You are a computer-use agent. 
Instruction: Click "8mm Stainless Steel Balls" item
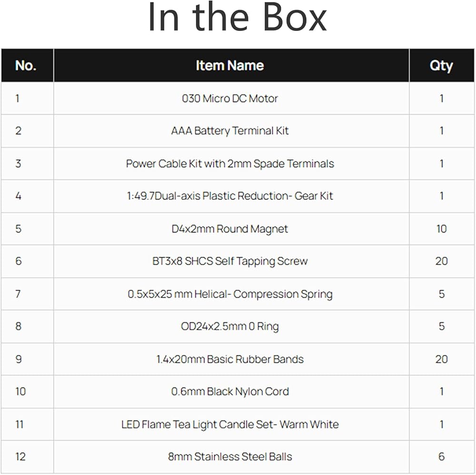pos(230,456)
